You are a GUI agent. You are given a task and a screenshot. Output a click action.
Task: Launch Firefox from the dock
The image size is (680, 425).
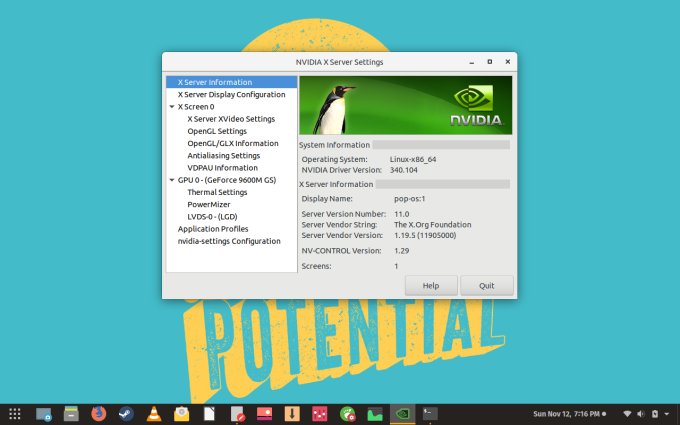(x=99, y=414)
